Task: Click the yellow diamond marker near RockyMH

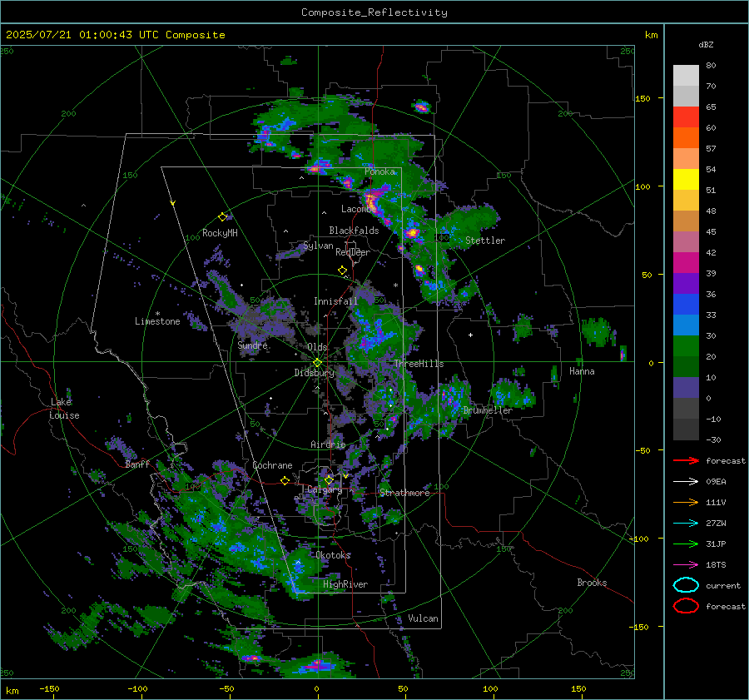Action: click(x=222, y=217)
